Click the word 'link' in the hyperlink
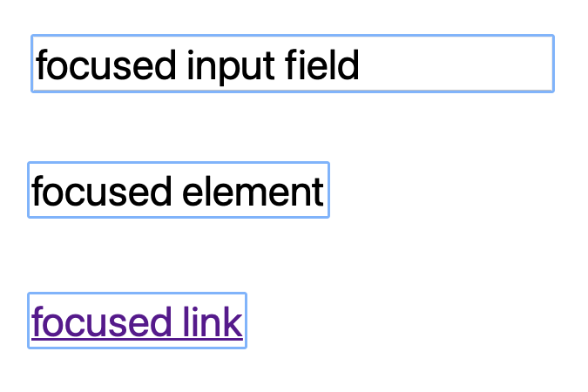The image size is (588, 392). pos(213,322)
